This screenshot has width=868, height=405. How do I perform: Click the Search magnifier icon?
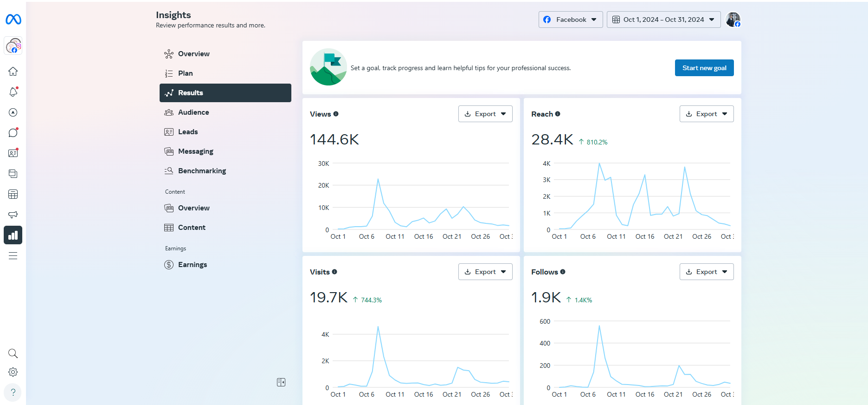click(x=13, y=353)
